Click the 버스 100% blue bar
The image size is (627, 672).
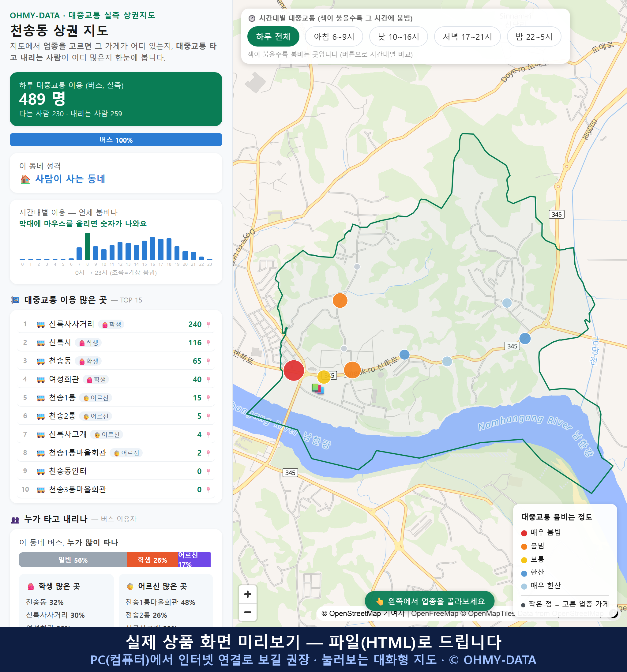point(116,140)
